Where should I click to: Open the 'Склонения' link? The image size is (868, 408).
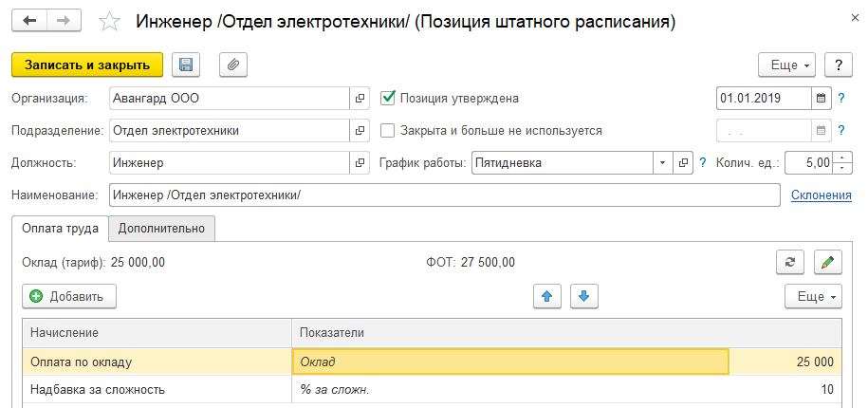coord(821,195)
